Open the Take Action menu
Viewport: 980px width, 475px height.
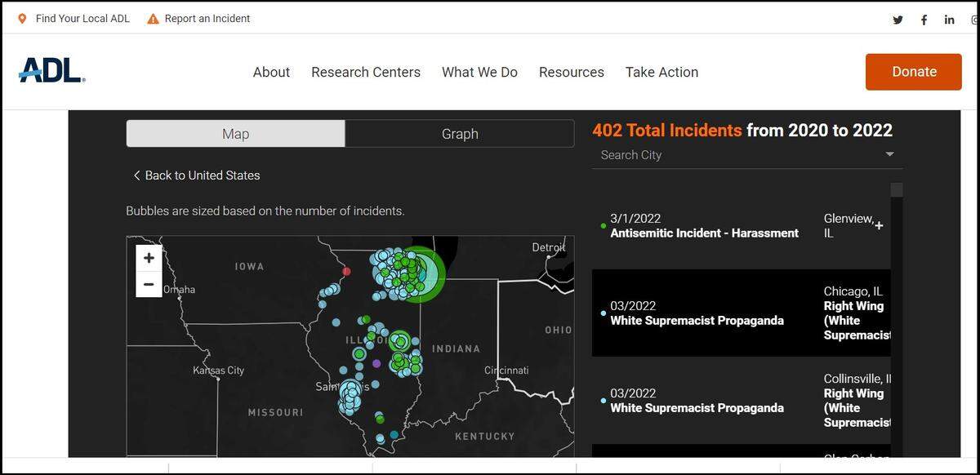(x=661, y=72)
